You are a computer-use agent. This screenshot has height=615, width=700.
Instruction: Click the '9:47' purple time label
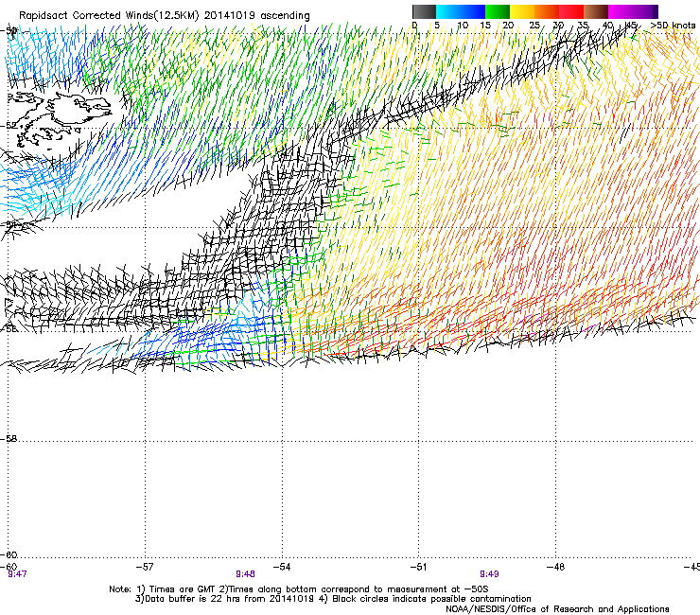tap(17, 574)
